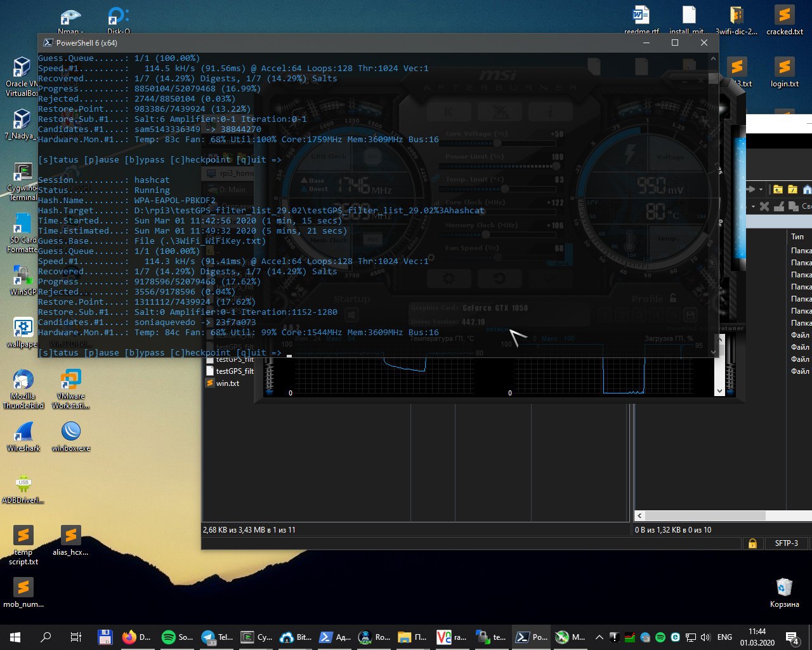The width and height of the screenshot is (812, 650).
Task: Open Task View on taskbar
Action: click(75, 637)
